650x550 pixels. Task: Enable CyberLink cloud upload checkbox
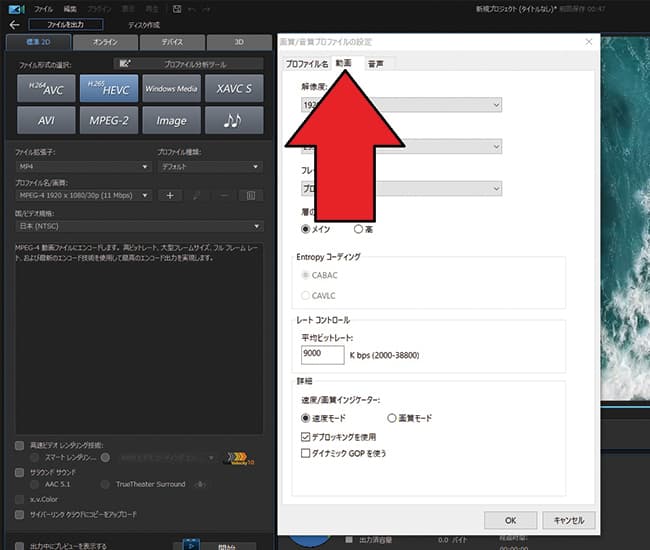coord(19,515)
